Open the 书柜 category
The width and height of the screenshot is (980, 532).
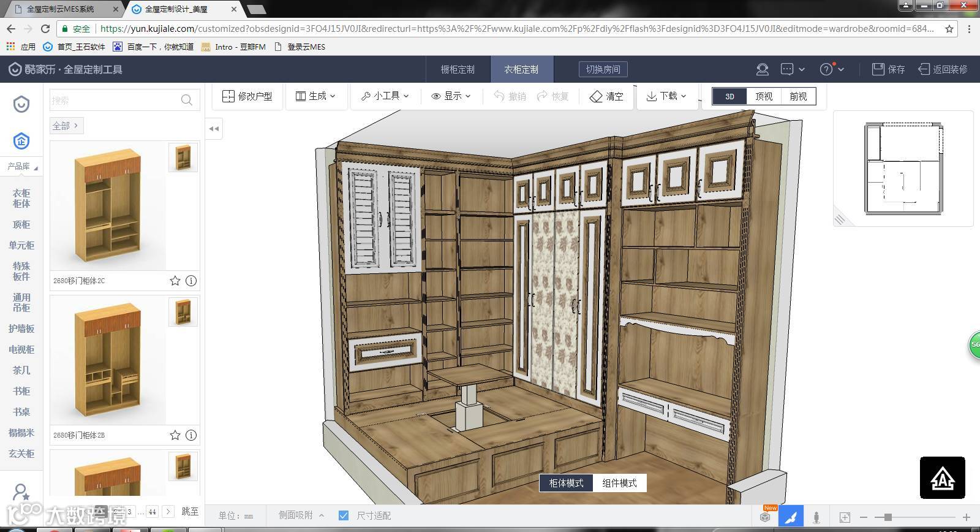[x=21, y=391]
